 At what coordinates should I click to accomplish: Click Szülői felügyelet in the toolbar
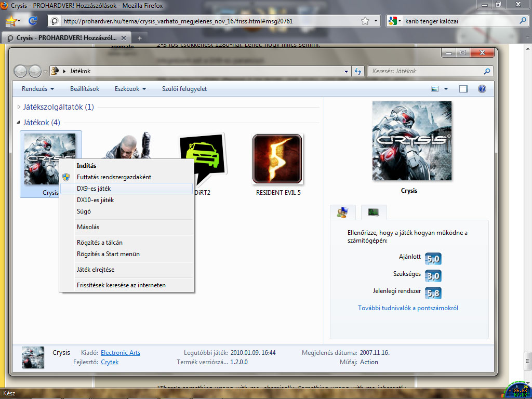[184, 89]
